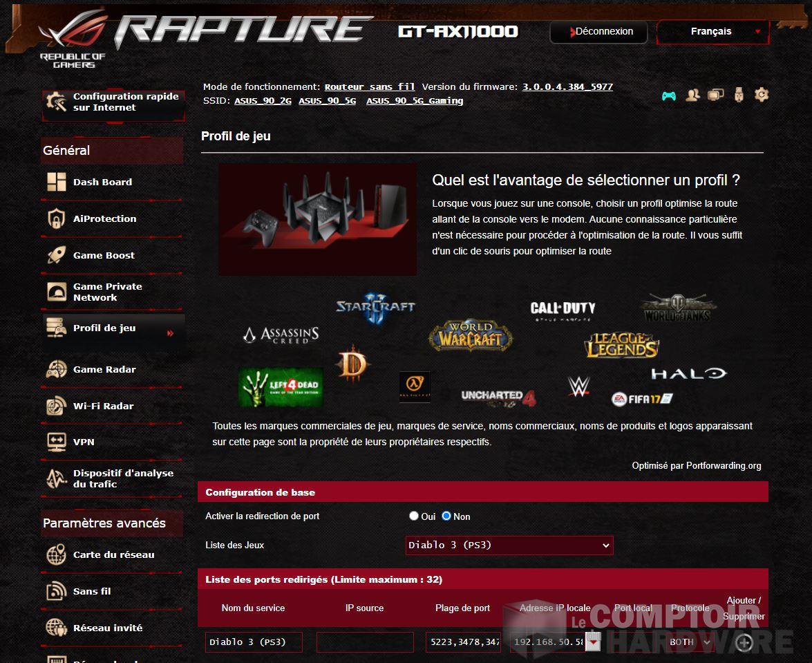Screen dimensions: 812x663
Task: Select Oui to enable port redirection
Action: (x=414, y=516)
